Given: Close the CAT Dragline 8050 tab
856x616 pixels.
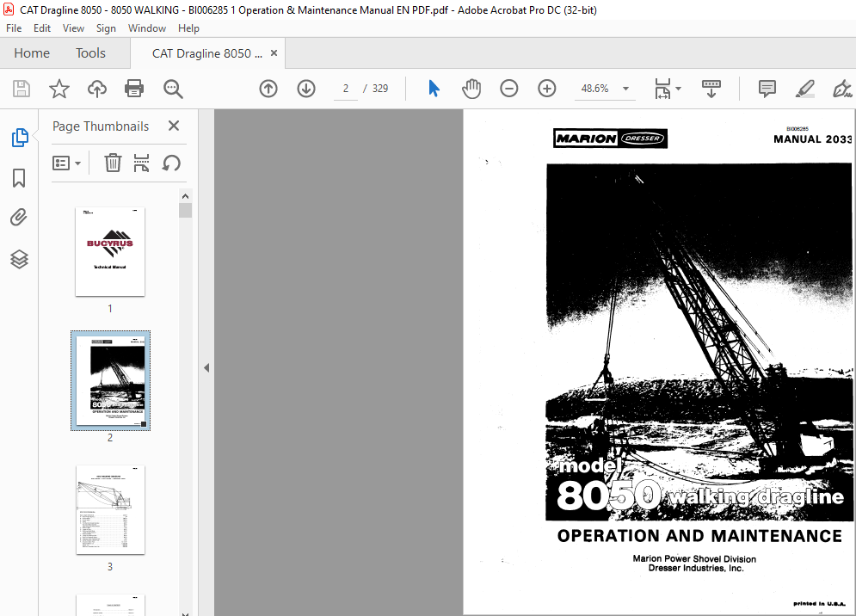Looking at the screenshot, I should pyautogui.click(x=274, y=53).
